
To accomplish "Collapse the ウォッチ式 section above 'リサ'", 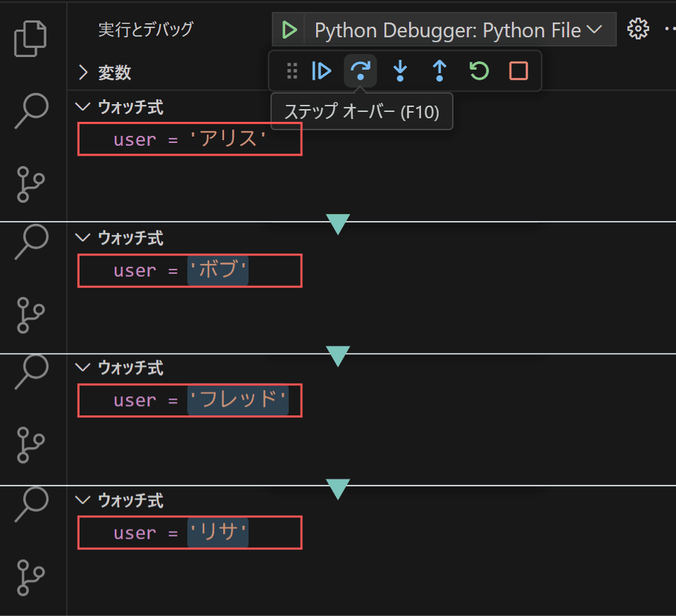I will pyautogui.click(x=82, y=500).
